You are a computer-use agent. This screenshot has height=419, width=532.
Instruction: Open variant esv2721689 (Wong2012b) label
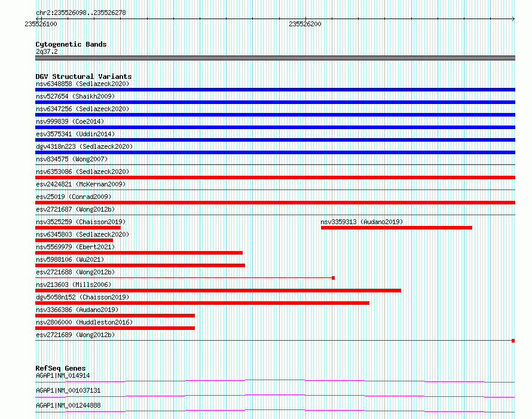coord(75,335)
